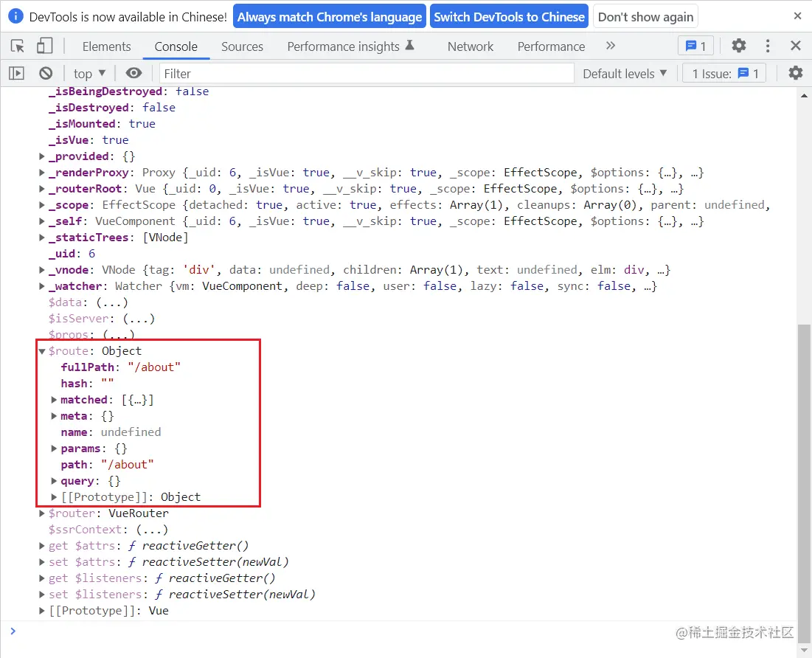
Task: Click the scrollbar down arrow
Action: click(x=804, y=650)
